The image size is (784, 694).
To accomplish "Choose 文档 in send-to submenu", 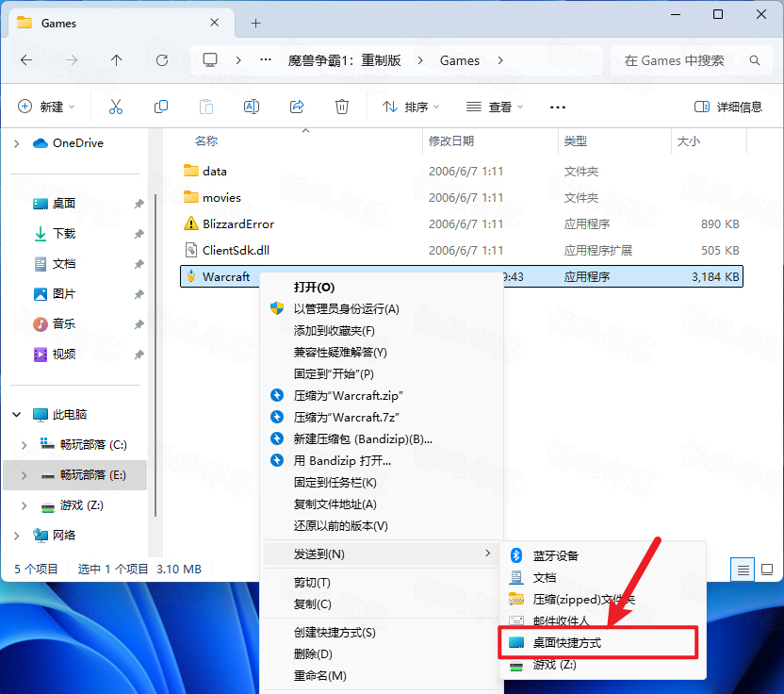I will (x=603, y=578).
